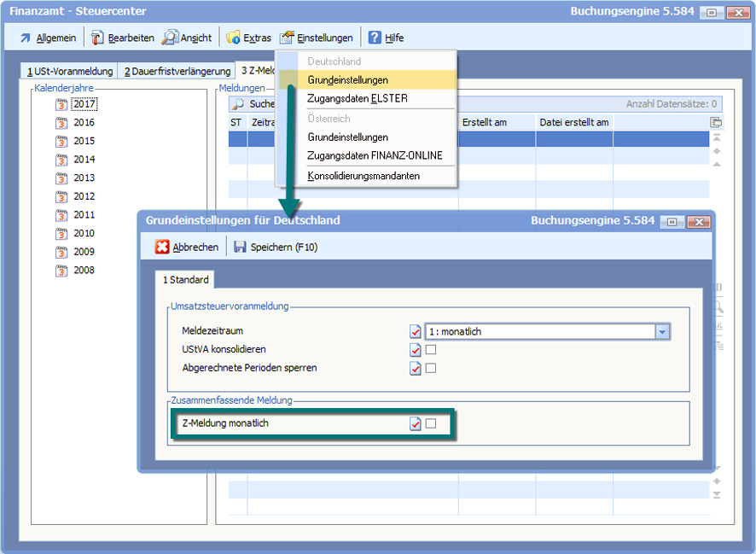Screen dimensions: 756x554
Task: Click Speichern (F10) disk icon
Action: pos(240,248)
